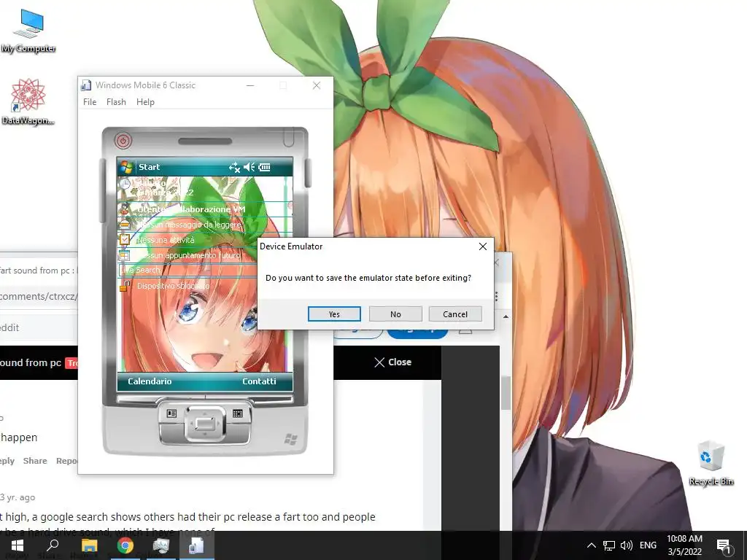Close the Device Emulator dialog with X

pyautogui.click(x=483, y=246)
